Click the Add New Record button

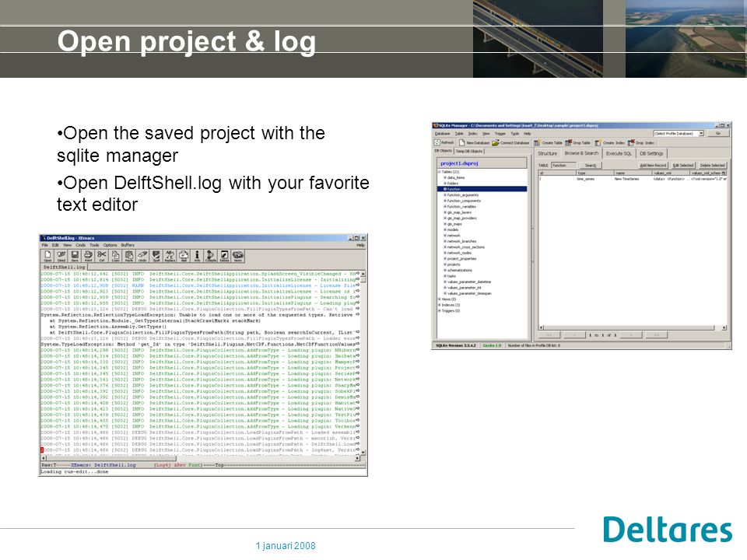click(653, 165)
